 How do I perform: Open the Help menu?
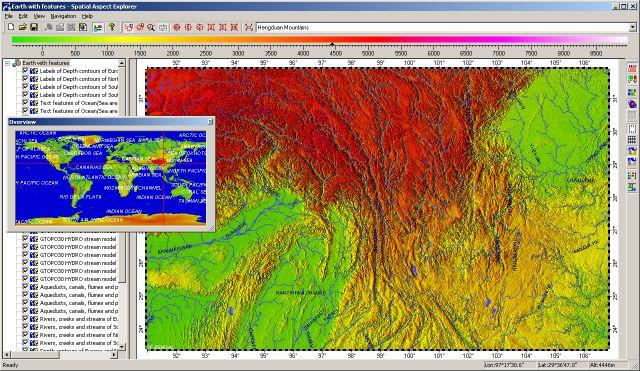click(x=87, y=16)
